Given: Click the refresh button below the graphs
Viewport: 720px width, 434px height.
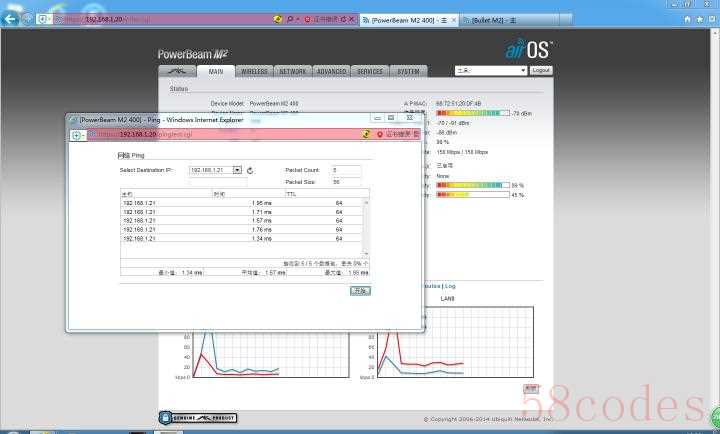Looking at the screenshot, I should click(x=531, y=389).
